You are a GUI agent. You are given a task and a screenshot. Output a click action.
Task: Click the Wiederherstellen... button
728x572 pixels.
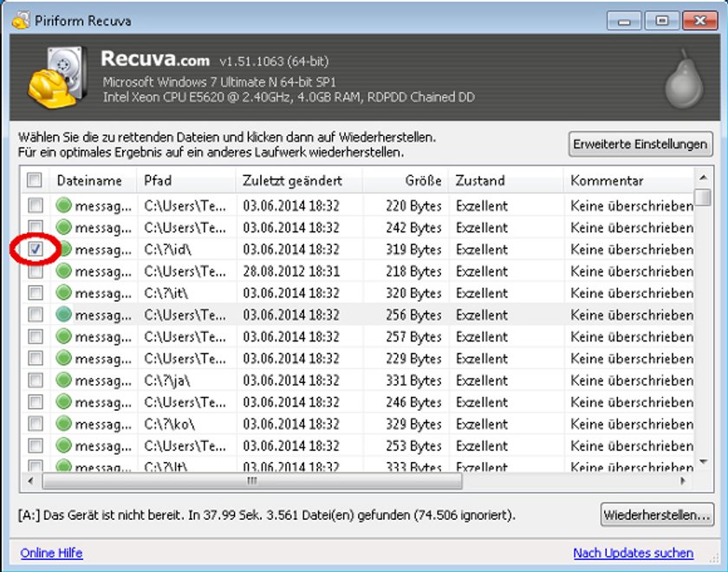coord(657,515)
